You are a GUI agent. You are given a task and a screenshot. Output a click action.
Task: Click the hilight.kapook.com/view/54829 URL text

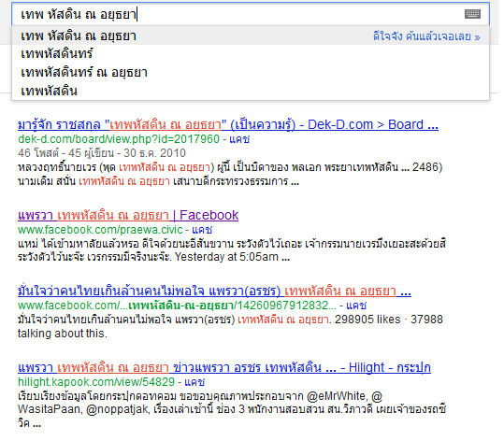click(96, 382)
